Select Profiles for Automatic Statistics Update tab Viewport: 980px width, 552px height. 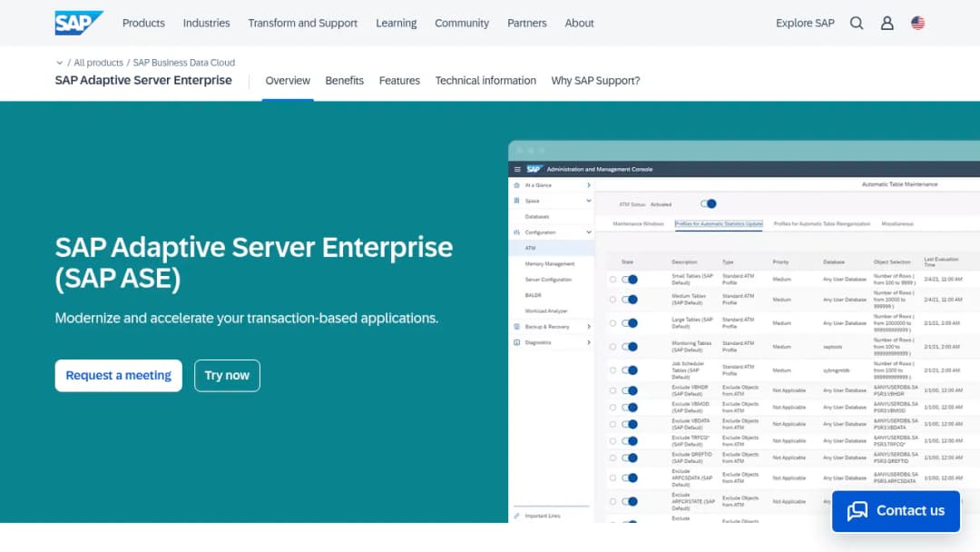pyautogui.click(x=719, y=224)
